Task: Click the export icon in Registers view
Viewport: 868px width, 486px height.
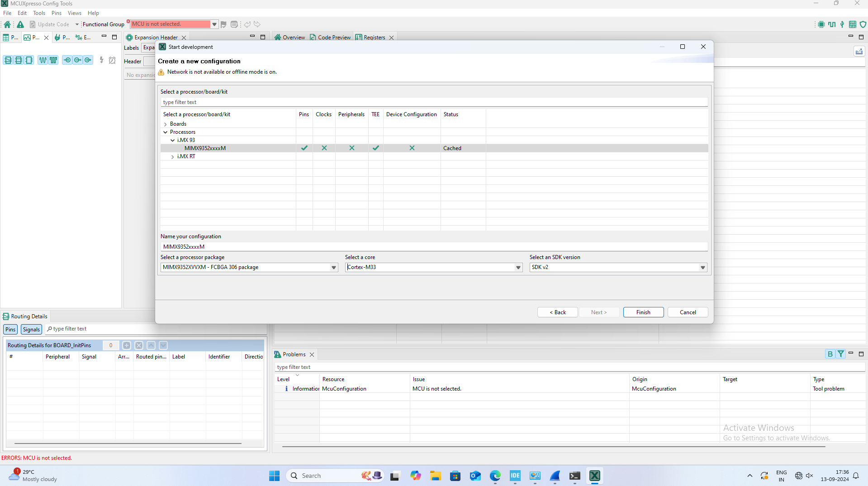Action: [x=859, y=52]
